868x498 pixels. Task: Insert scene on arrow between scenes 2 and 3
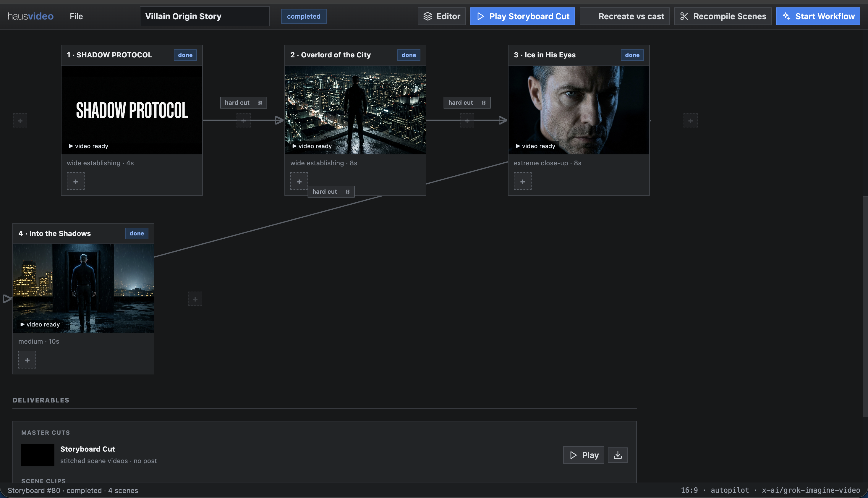tap(467, 121)
